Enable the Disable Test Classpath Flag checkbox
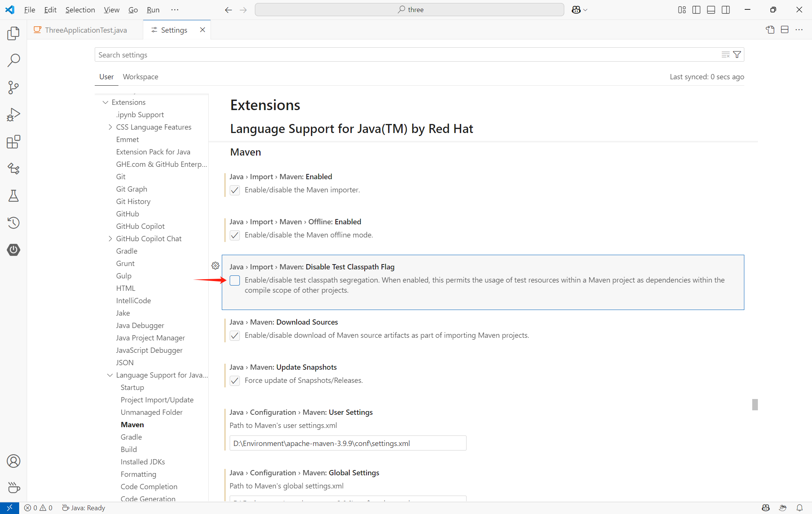 coord(235,280)
